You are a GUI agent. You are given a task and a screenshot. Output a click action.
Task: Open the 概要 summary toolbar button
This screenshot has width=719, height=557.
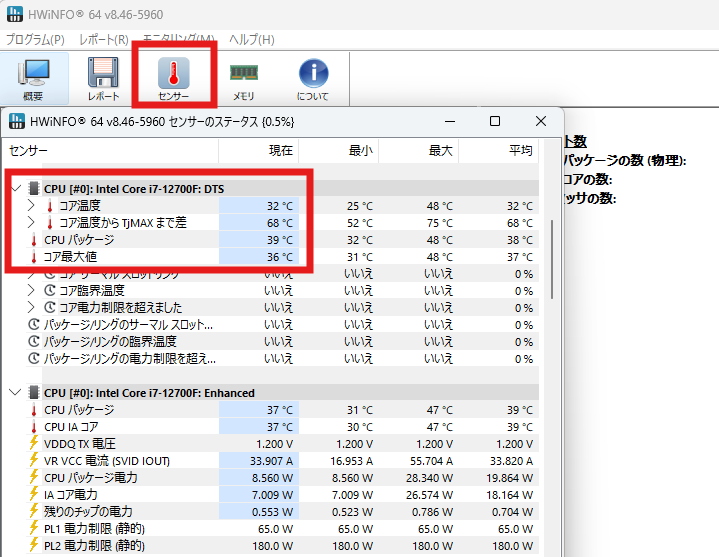pos(34,78)
